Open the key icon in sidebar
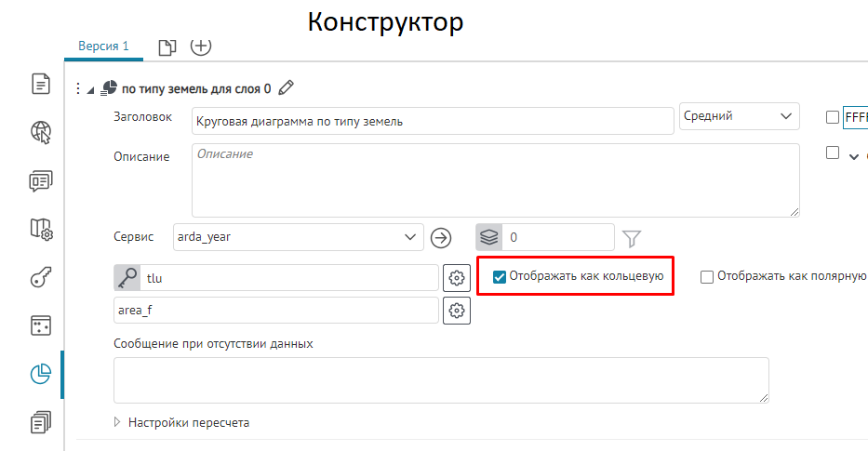The image size is (868, 451). (41, 277)
